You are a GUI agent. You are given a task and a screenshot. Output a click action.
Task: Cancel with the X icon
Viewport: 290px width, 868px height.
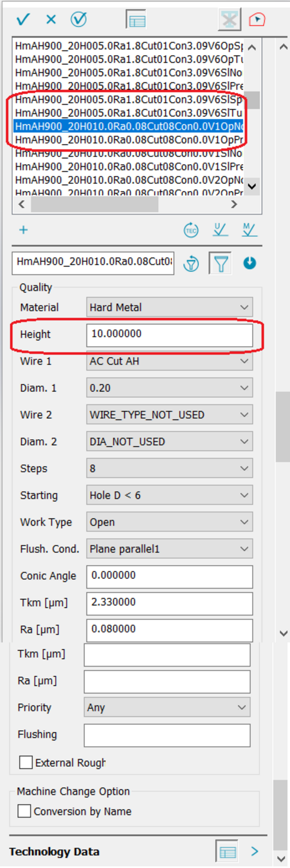pyautogui.click(x=51, y=19)
